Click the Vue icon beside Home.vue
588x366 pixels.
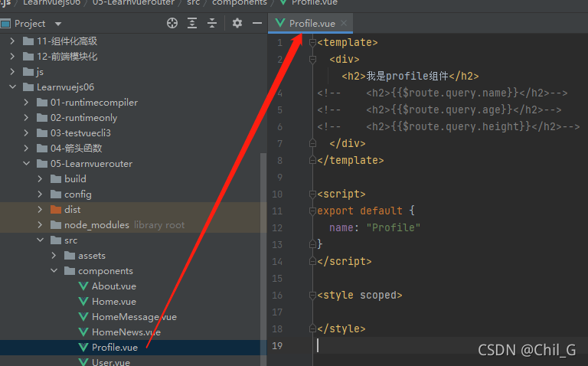click(x=83, y=302)
